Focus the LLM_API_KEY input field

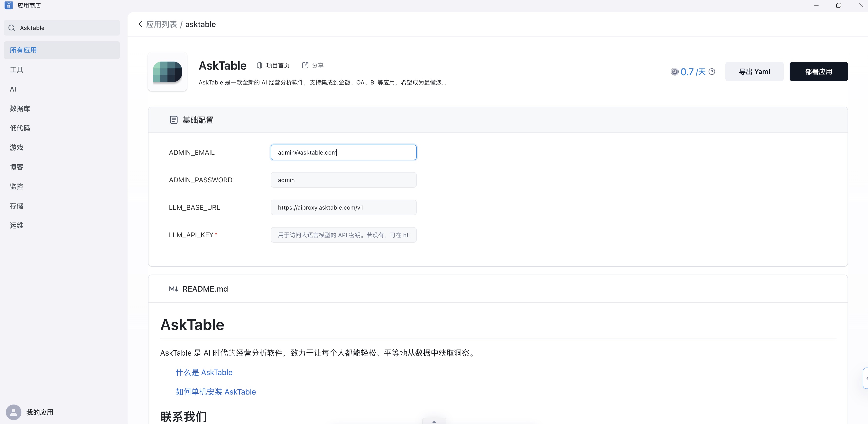[343, 235]
